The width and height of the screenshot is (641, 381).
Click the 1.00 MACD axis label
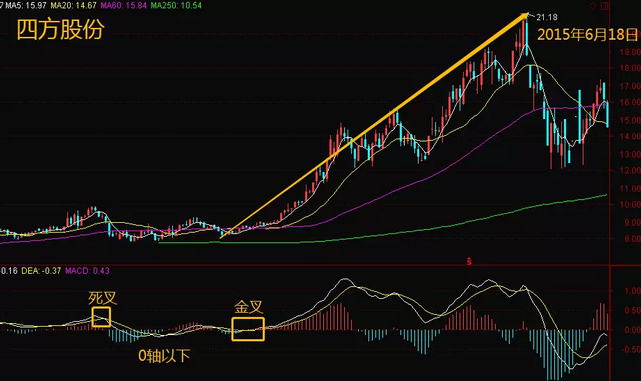(x=632, y=291)
